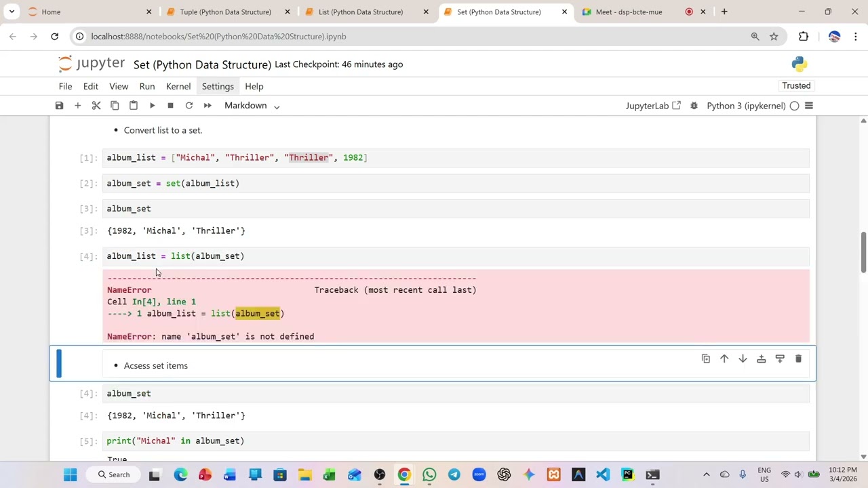Screen dimensions: 868x488
Task: Open JupyterLab link in the toolbar
Action: [x=653, y=106]
